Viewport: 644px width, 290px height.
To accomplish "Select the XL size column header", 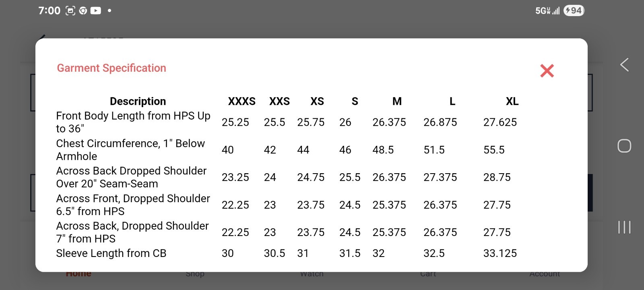I will click(x=512, y=101).
